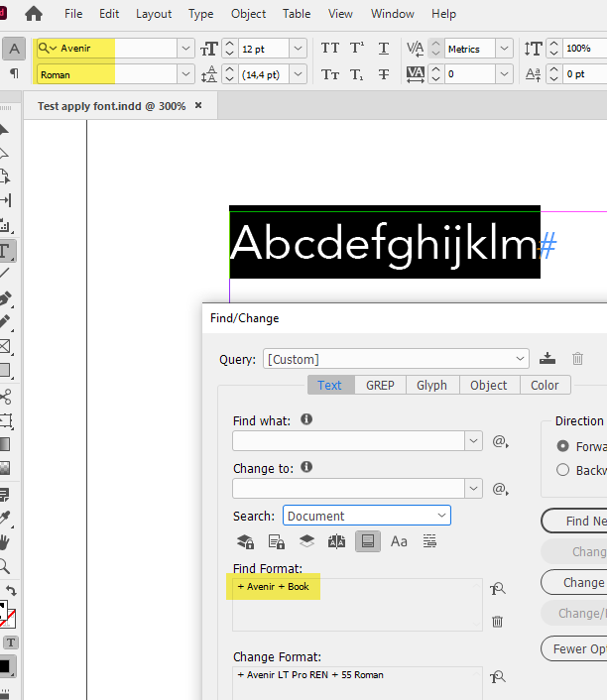This screenshot has width=607, height=700.
Task: Toggle Include Master Pages option
Action: pyautogui.click(x=336, y=541)
